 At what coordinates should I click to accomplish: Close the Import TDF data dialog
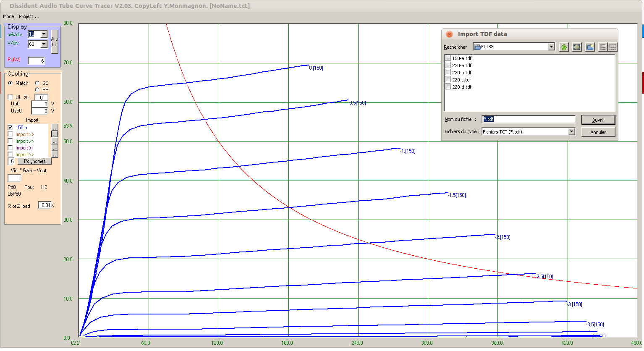[x=449, y=34]
